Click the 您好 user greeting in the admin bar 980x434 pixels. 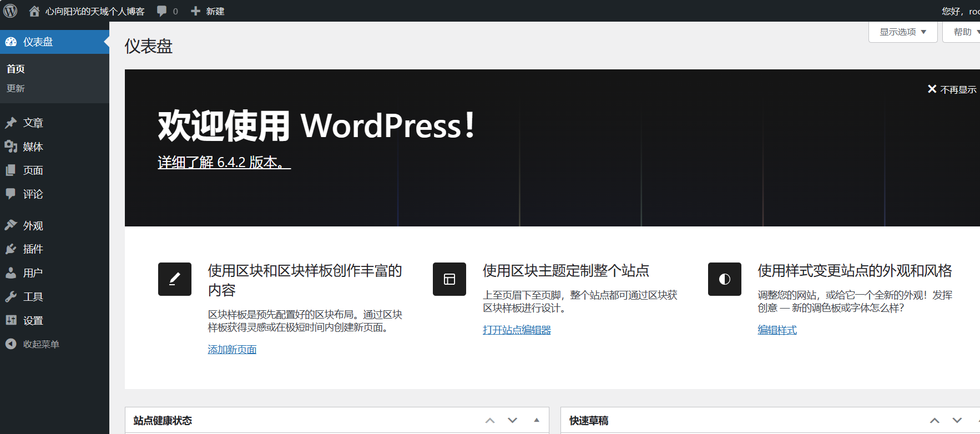[x=961, y=11]
